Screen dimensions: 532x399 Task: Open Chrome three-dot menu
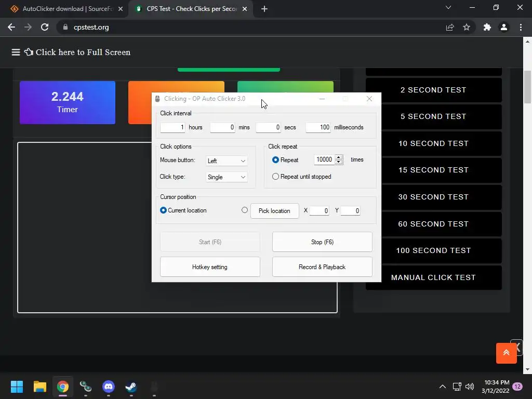click(521, 27)
